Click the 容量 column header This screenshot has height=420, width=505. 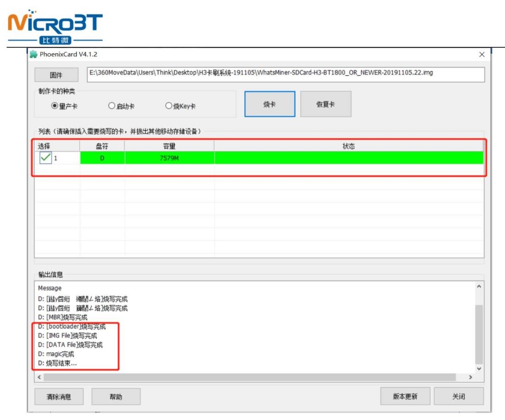tap(169, 146)
